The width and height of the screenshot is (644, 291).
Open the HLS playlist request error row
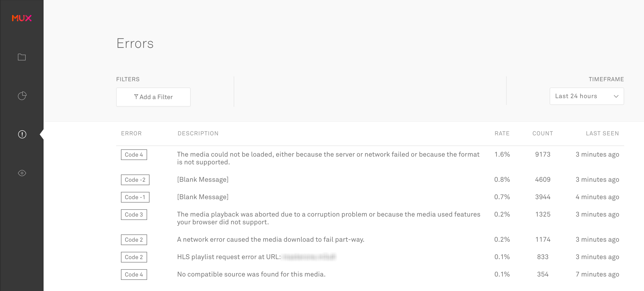[x=229, y=257]
